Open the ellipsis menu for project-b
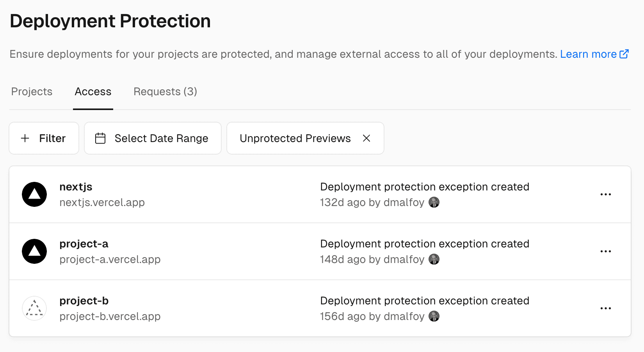The image size is (644, 352). coord(606,308)
